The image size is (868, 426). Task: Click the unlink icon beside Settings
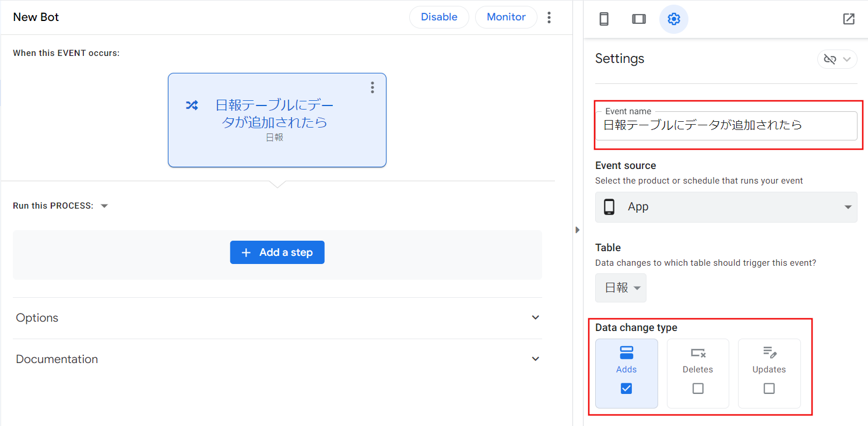(830, 59)
